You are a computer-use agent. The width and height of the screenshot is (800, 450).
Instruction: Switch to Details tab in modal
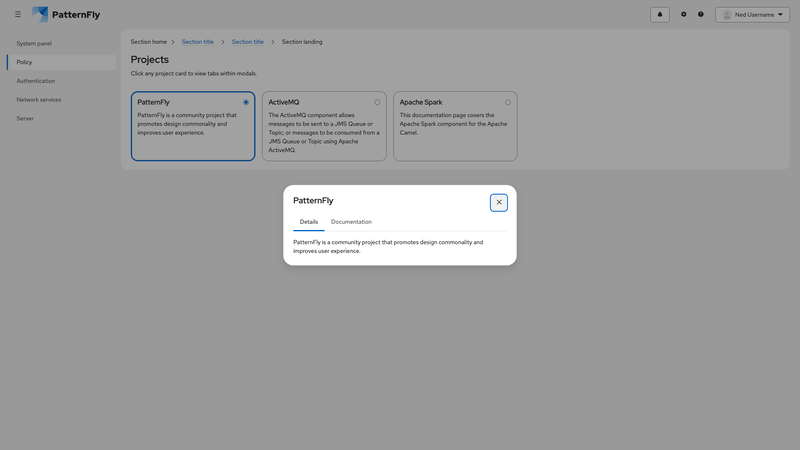coord(309,222)
